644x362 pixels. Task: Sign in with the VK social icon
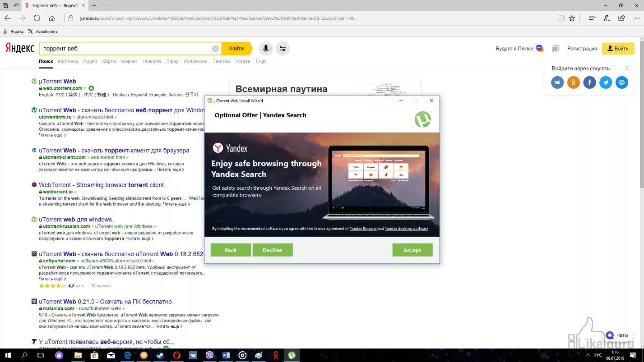coord(557,82)
